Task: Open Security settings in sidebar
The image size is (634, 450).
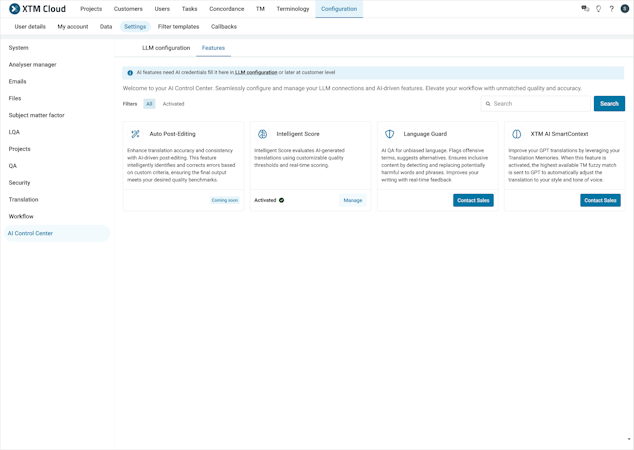Action: [x=19, y=183]
